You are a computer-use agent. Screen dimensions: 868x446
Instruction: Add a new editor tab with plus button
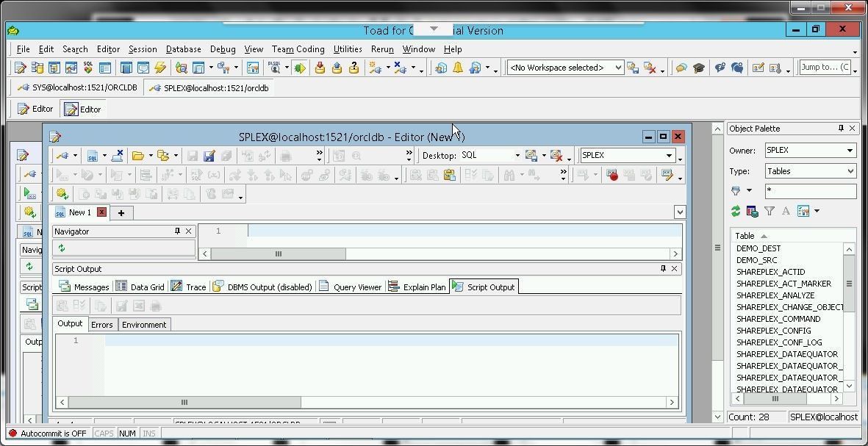pyautogui.click(x=121, y=212)
